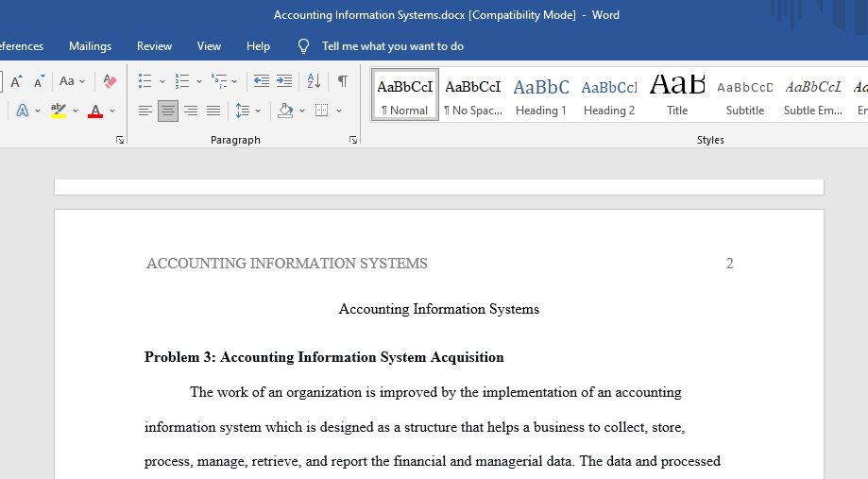Viewport: 868px width, 479px height.
Task: Open the bullet library dropdown arrow
Action: coord(162,81)
